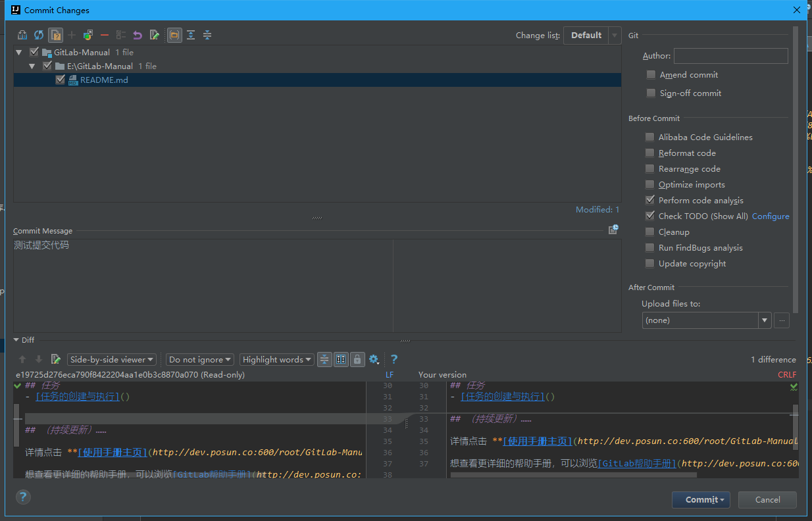Viewport: 812px width, 521px height.
Task: Uncheck the README.md file checkbox
Action: (61, 80)
